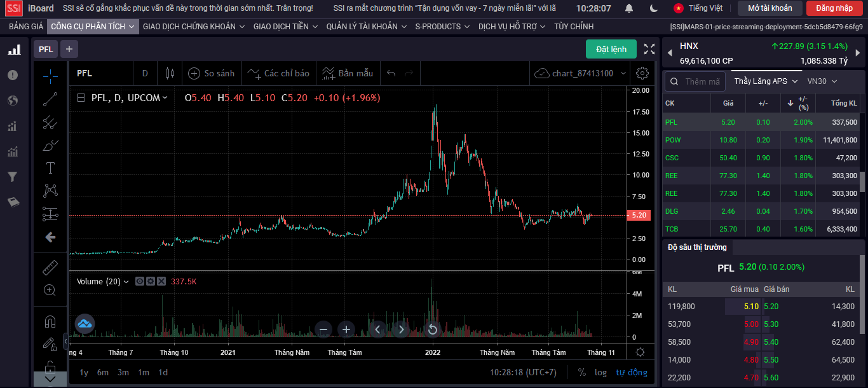Viewport: 868px width, 388px height.
Task: Collapse the PFL legend box
Action: 81,98
